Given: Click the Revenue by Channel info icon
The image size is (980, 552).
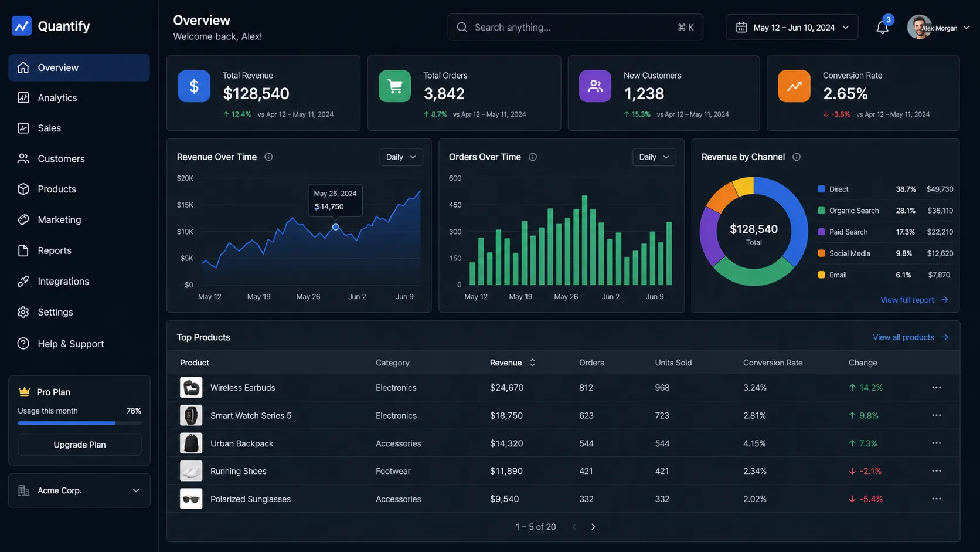Looking at the screenshot, I should pos(797,157).
